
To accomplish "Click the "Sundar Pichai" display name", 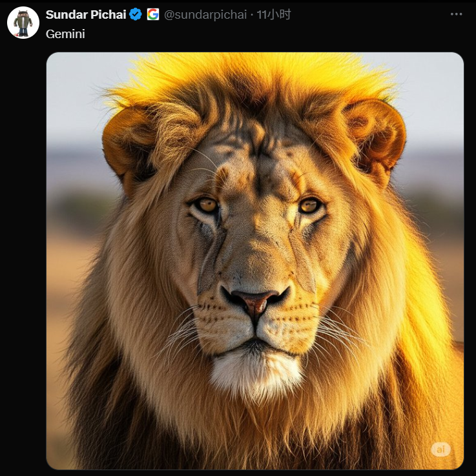I will pyautogui.click(x=86, y=14).
